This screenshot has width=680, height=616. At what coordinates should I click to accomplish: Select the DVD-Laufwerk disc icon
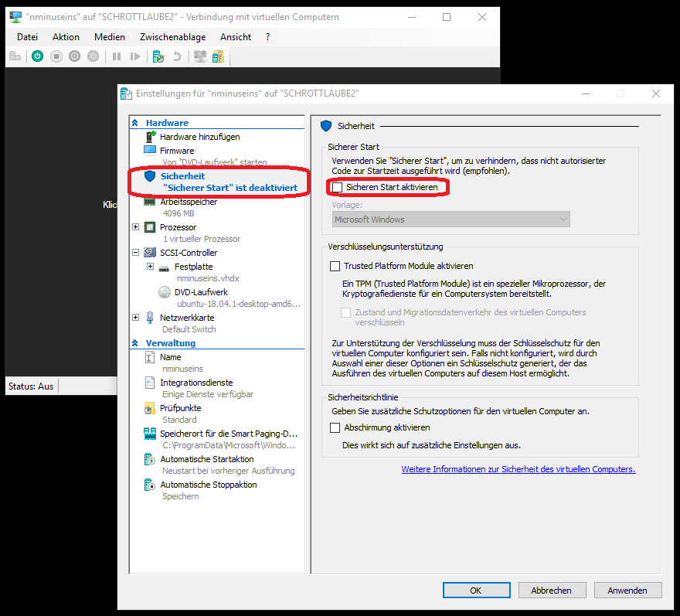point(164,292)
